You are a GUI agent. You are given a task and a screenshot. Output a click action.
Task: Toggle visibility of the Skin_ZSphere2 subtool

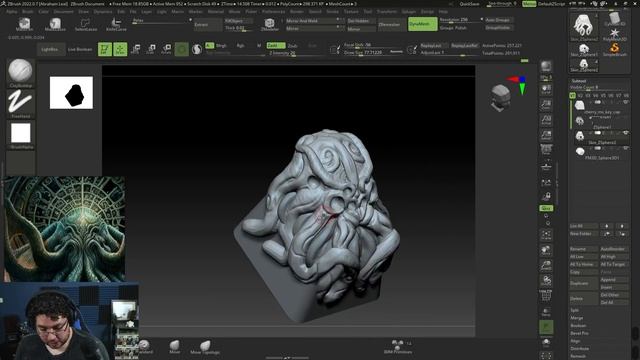625,133
